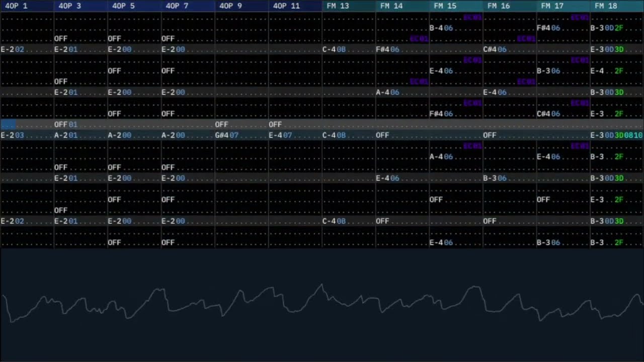This screenshot has height=362, width=644.
Task: Select the E-4 06 note in FM 16
Action: point(495,92)
